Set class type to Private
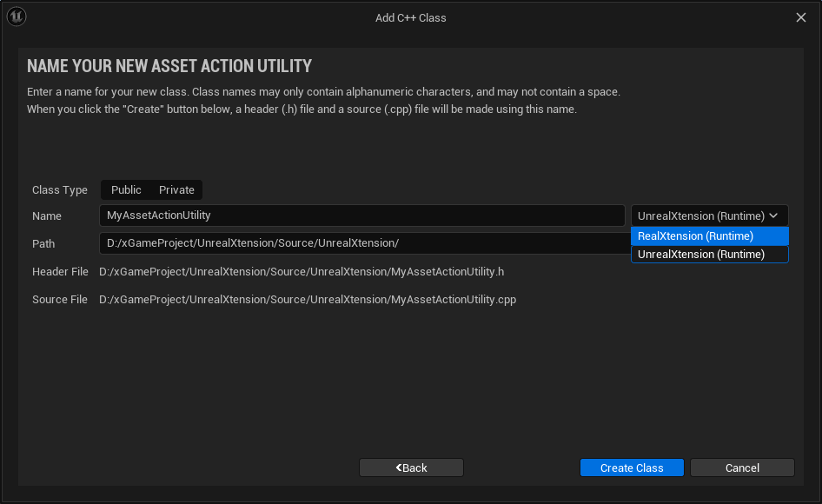 pyautogui.click(x=176, y=189)
